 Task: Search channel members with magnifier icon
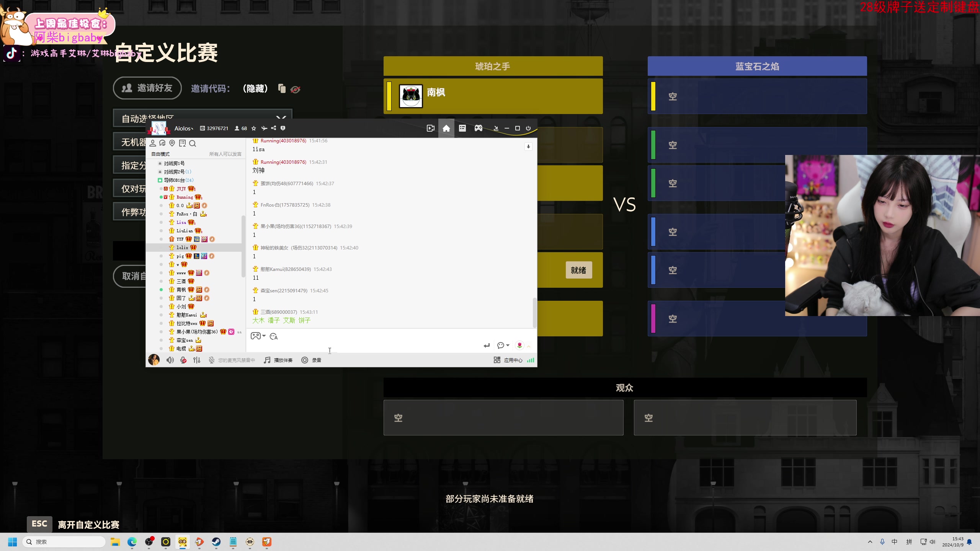tap(193, 143)
